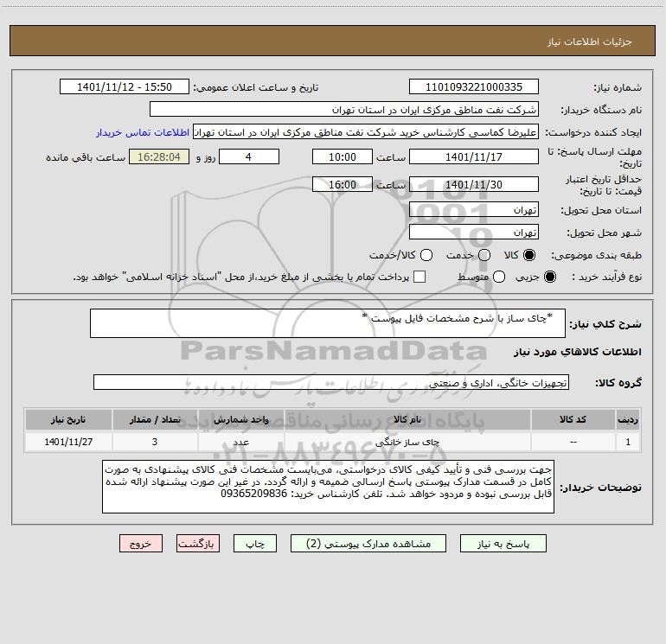Click the گروه کالا field تجهیزات خانگی

(x=331, y=382)
